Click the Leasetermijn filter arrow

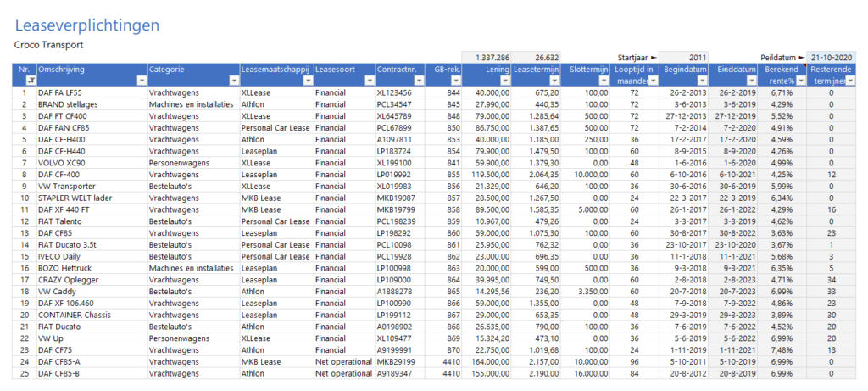pos(554,80)
